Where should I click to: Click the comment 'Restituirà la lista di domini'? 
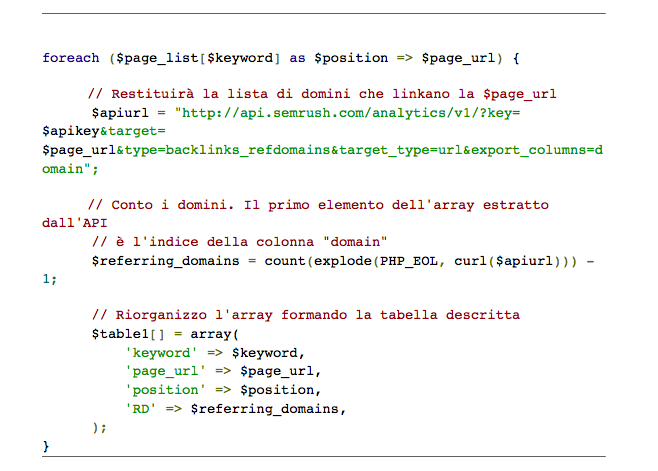230,94
